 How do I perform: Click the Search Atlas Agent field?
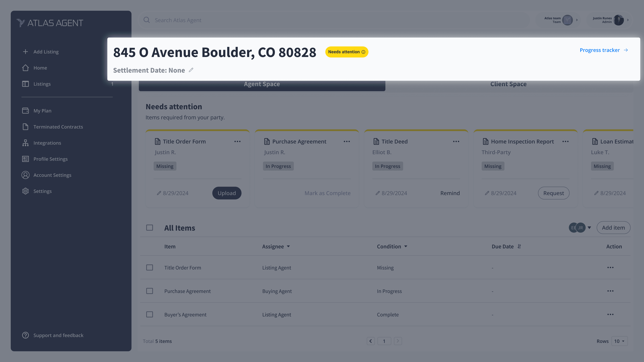[x=178, y=20]
